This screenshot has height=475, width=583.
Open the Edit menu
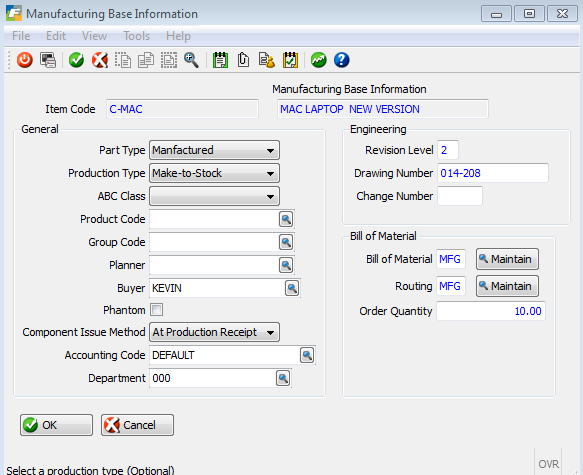click(56, 36)
